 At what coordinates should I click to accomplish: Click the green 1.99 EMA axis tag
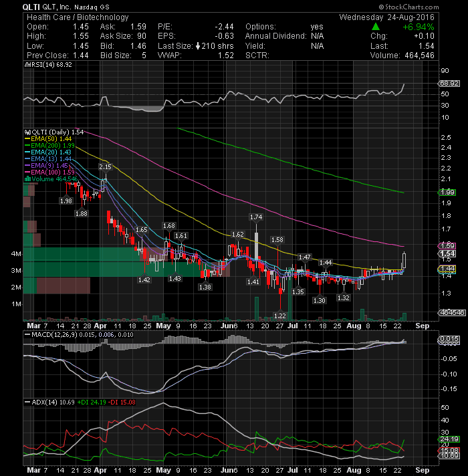point(447,192)
